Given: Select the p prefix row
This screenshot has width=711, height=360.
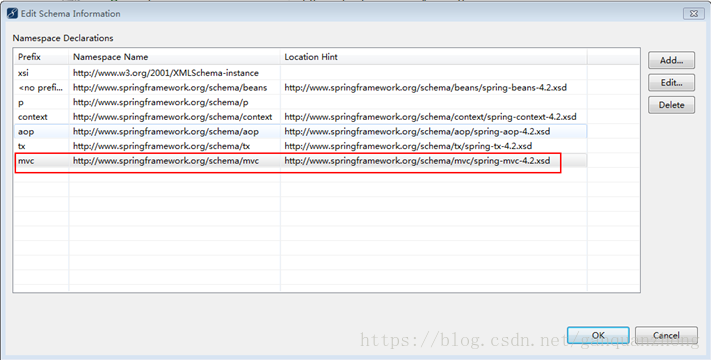Looking at the screenshot, I should tap(300, 102).
